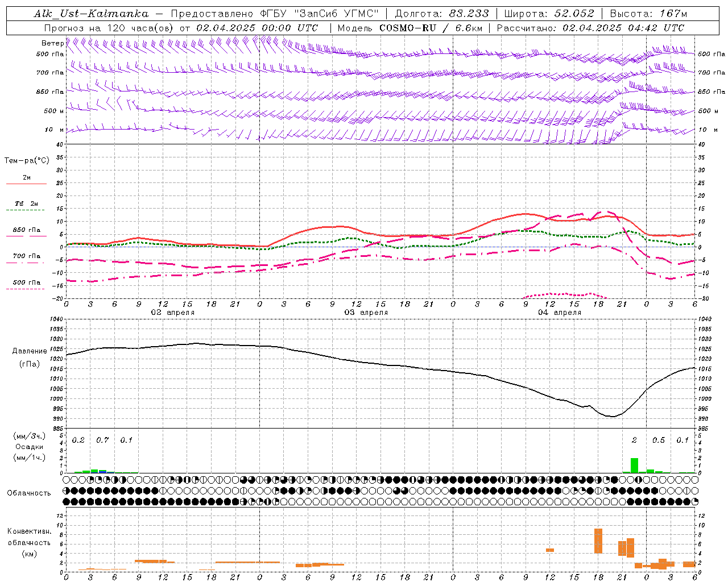Click the Конвективн. облачность (км) label

click(29, 542)
